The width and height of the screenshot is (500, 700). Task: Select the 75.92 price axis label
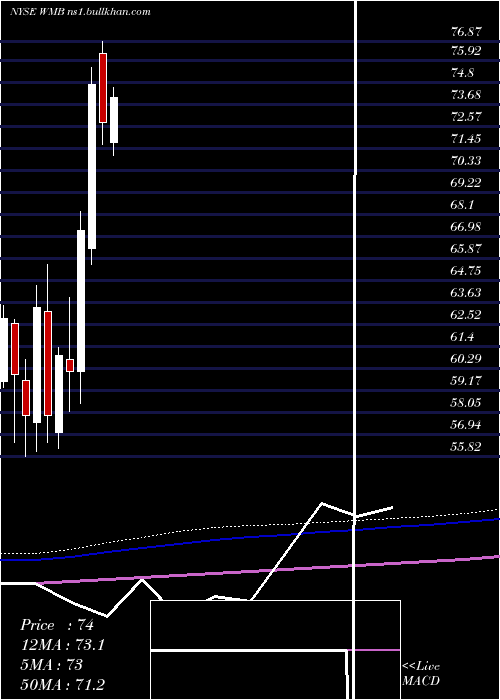click(x=466, y=50)
